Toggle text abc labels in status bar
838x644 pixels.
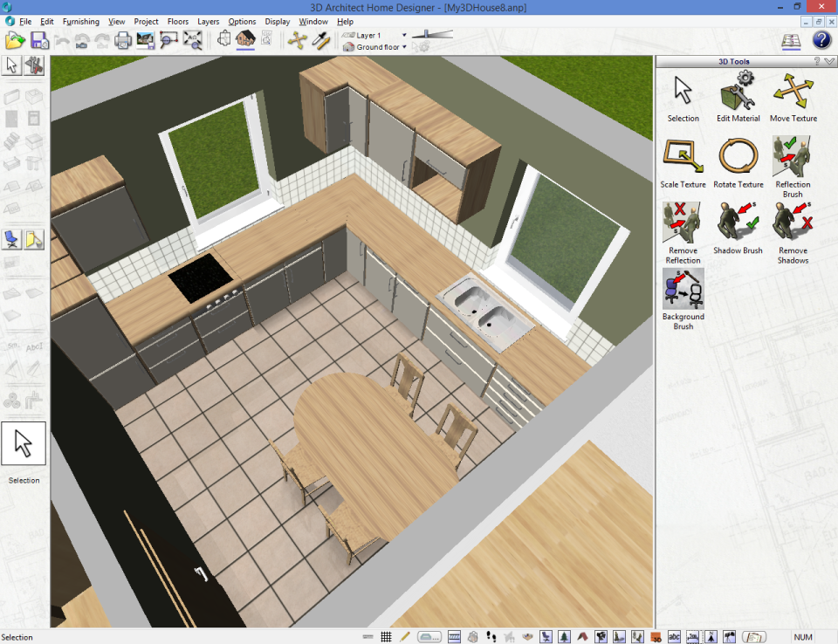pos(674,636)
